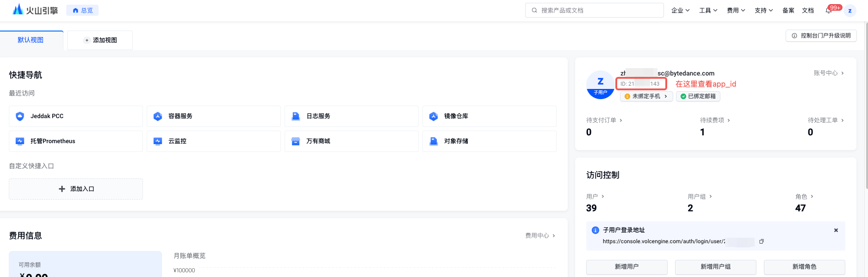Screen dimensions: 868x277
Task: Click the 添加入口 button
Action: (x=76, y=189)
